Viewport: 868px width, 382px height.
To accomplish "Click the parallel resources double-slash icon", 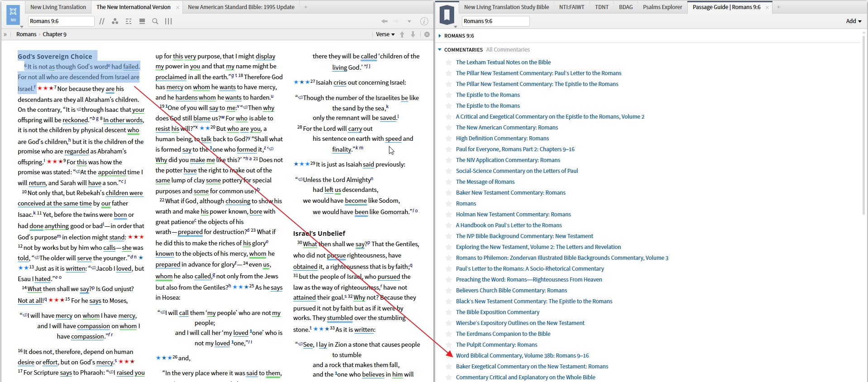I will 102,21.
